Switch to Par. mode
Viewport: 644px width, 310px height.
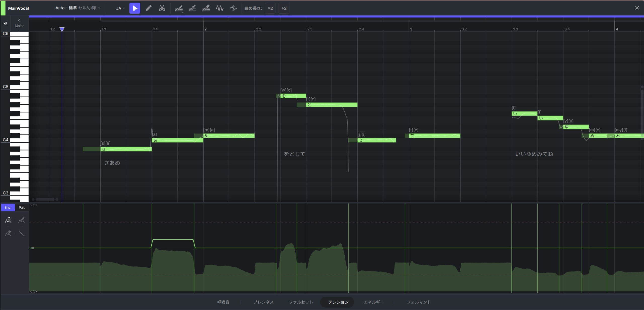click(x=22, y=208)
